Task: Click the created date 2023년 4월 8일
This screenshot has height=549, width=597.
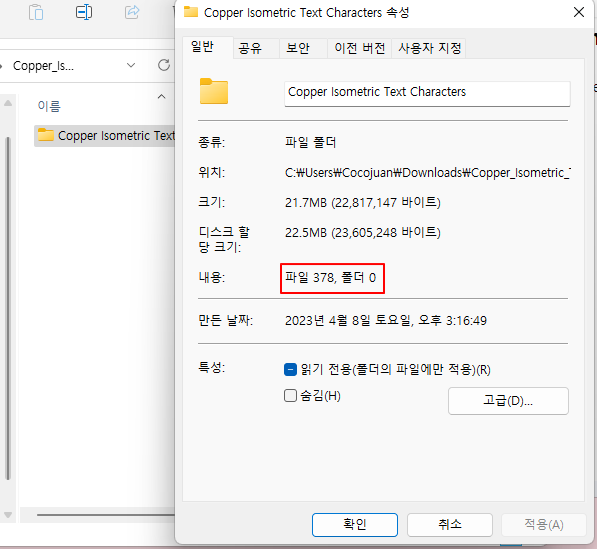Action: click(386, 320)
